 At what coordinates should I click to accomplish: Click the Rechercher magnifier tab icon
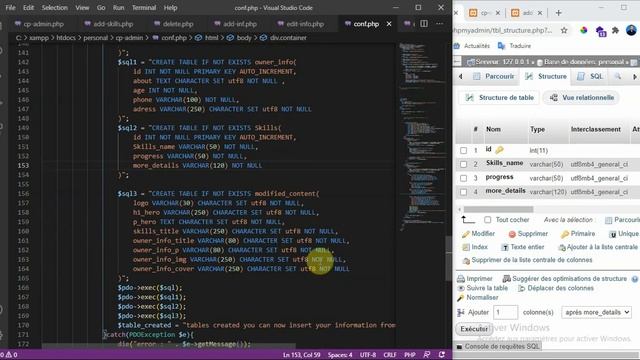pos(618,76)
